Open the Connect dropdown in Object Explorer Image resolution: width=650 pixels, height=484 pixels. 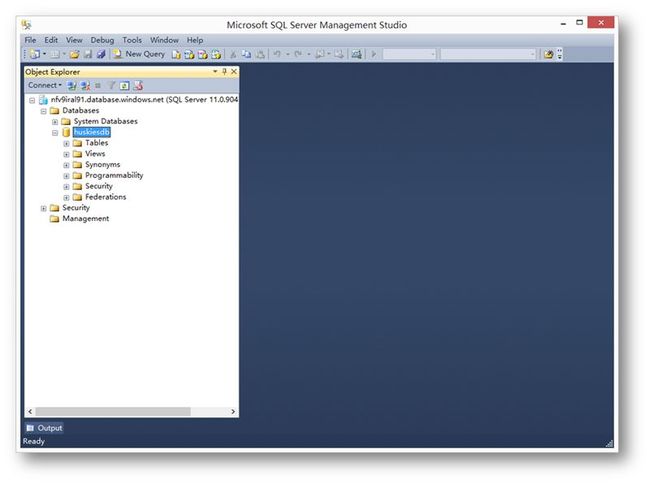pos(45,85)
